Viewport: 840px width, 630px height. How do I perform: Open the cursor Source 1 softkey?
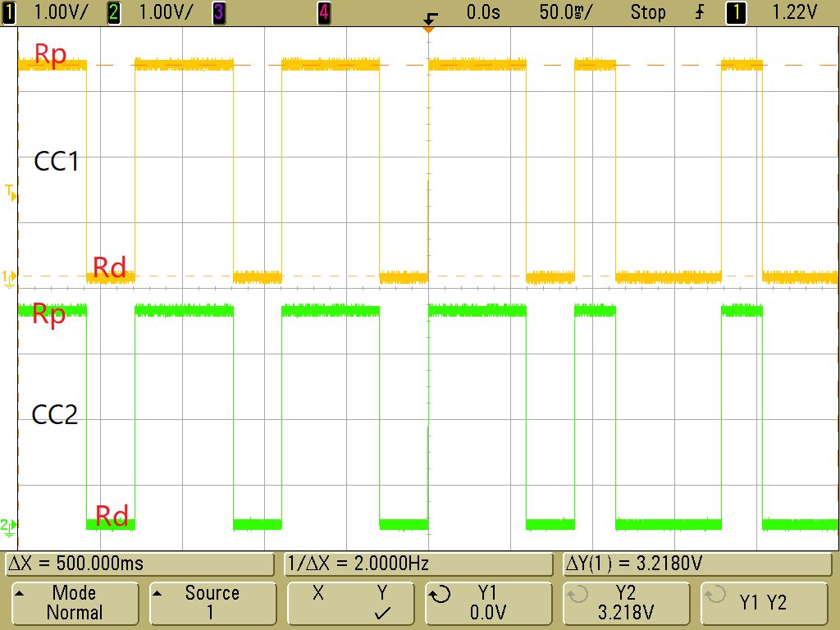click(212, 603)
